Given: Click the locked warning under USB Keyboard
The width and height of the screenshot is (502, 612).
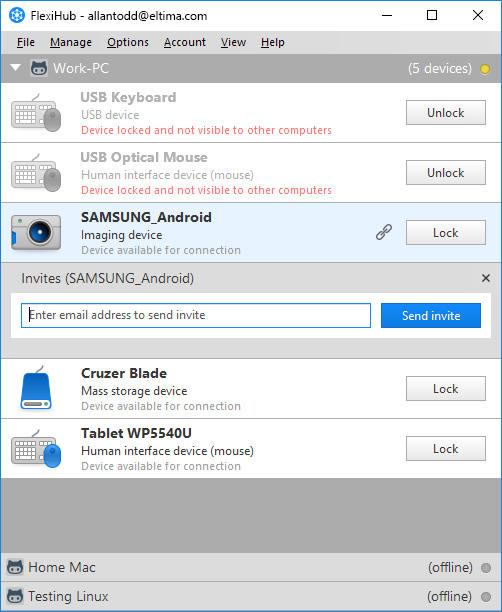Looking at the screenshot, I should 206,130.
